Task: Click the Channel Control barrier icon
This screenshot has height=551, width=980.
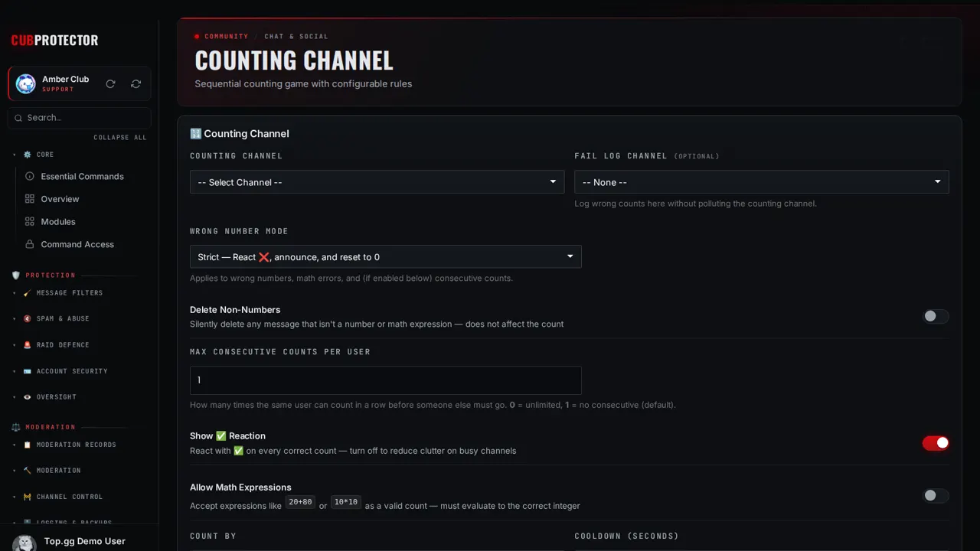Action: pyautogui.click(x=28, y=497)
